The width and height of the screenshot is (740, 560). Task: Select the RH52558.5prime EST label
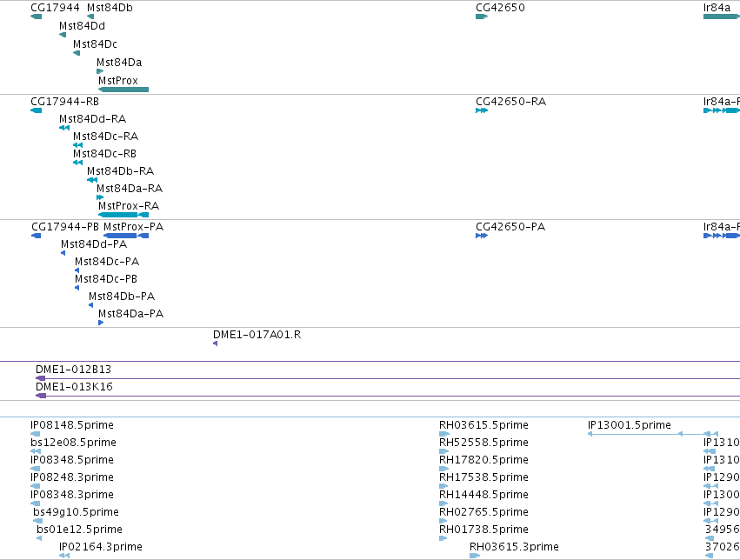[x=483, y=443]
